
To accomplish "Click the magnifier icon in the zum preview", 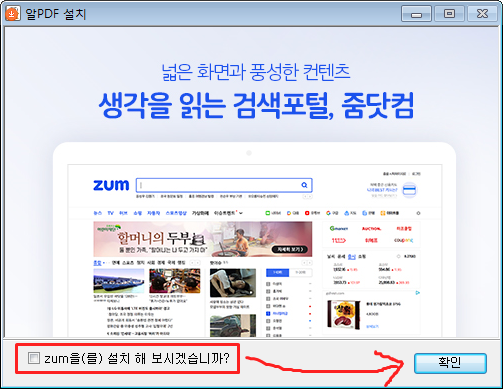I will [304, 185].
